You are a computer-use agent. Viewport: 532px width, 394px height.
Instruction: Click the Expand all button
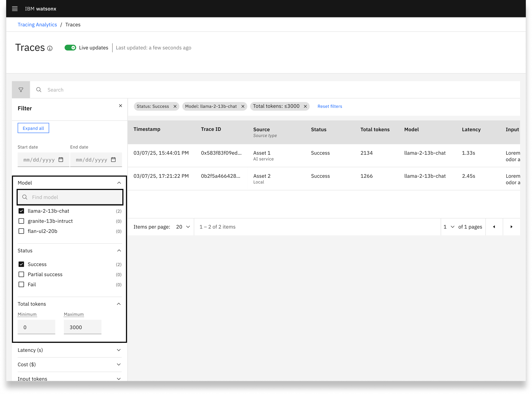click(33, 128)
